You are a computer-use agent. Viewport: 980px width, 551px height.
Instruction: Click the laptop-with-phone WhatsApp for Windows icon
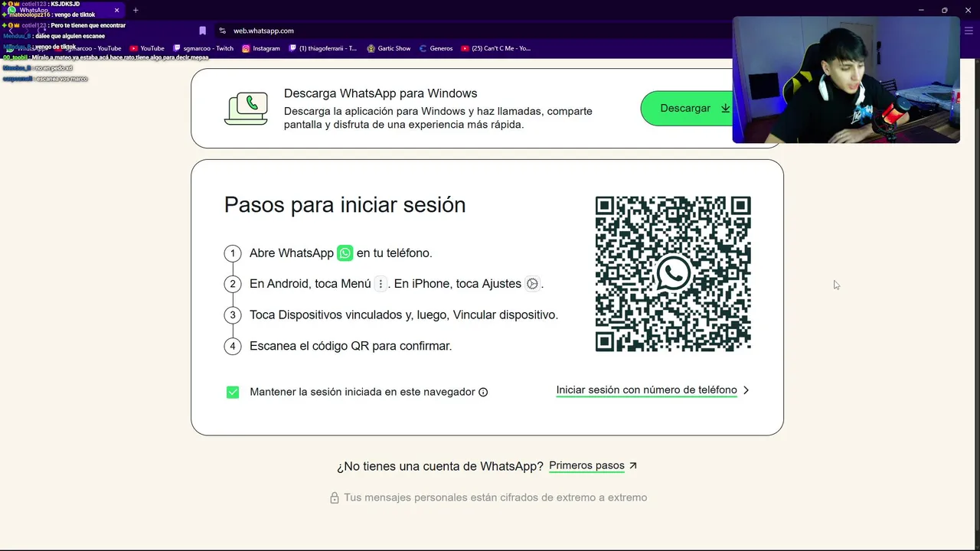[247, 109]
